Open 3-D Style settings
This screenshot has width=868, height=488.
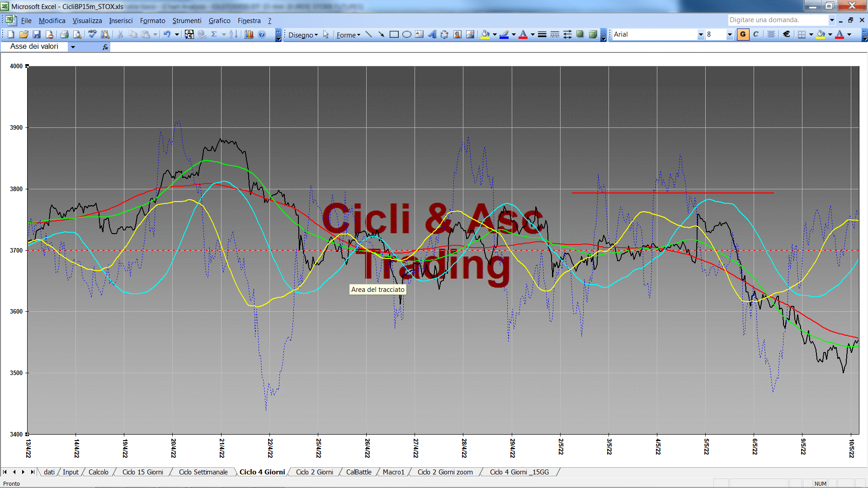pos(593,34)
